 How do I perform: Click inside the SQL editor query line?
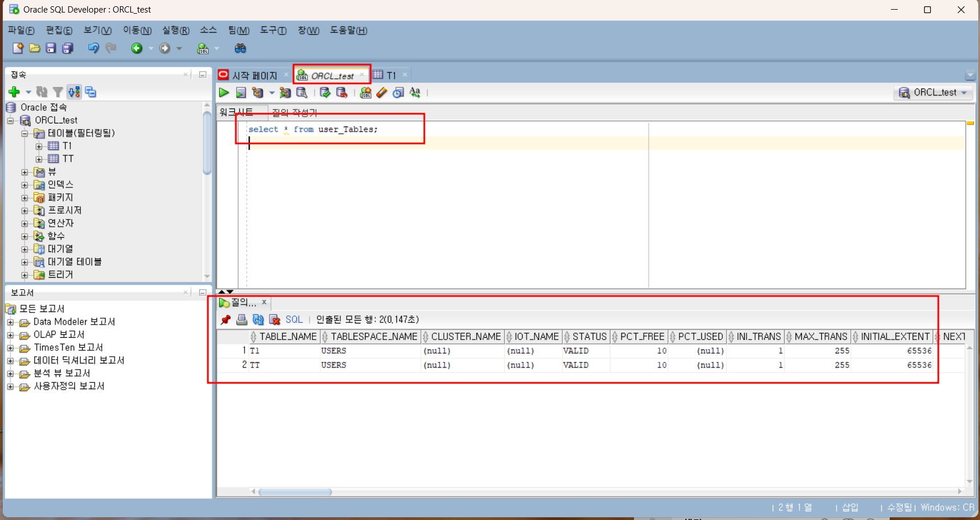pos(313,130)
